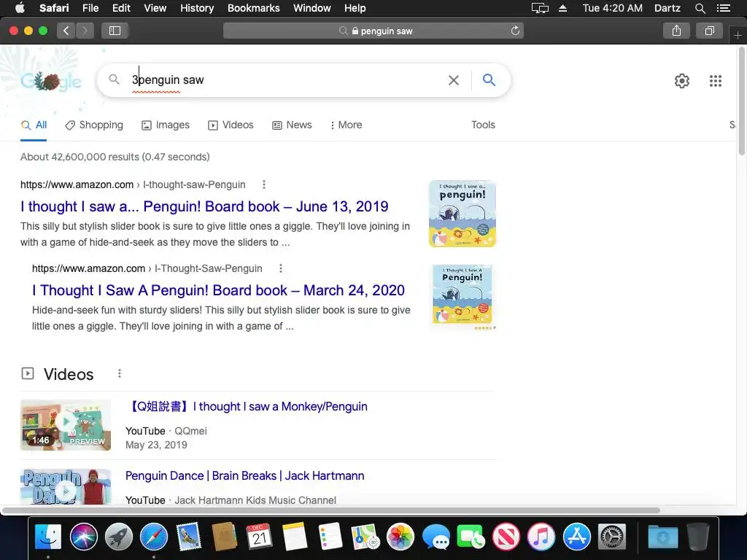Switch to the News results tab

coord(292,125)
